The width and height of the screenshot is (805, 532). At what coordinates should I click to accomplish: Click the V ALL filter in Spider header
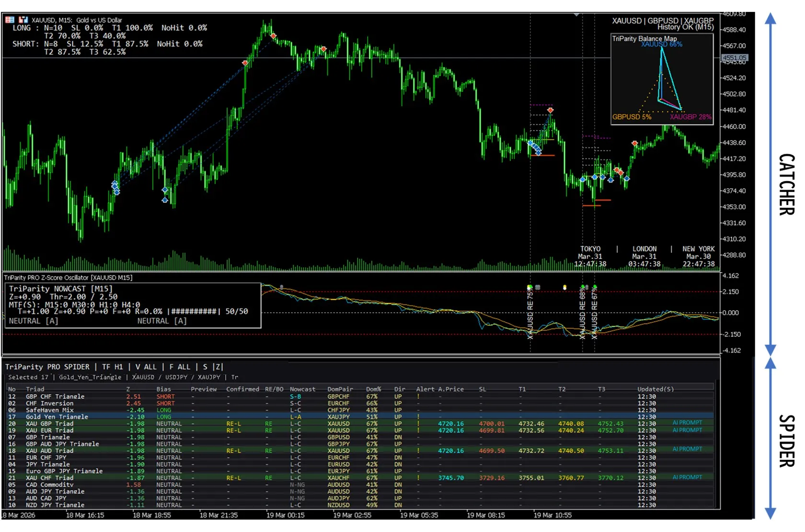pos(146,367)
